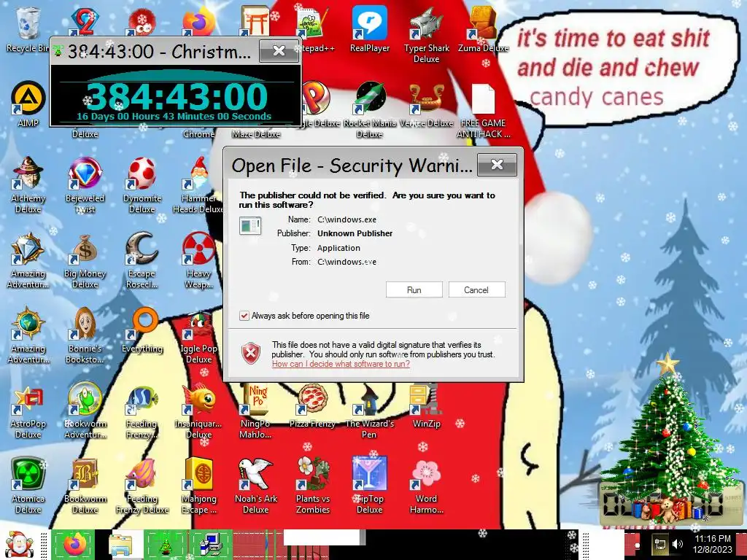Open Hammer Heads Deluxe icon
This screenshot has width=747, height=560.
[x=198, y=185]
